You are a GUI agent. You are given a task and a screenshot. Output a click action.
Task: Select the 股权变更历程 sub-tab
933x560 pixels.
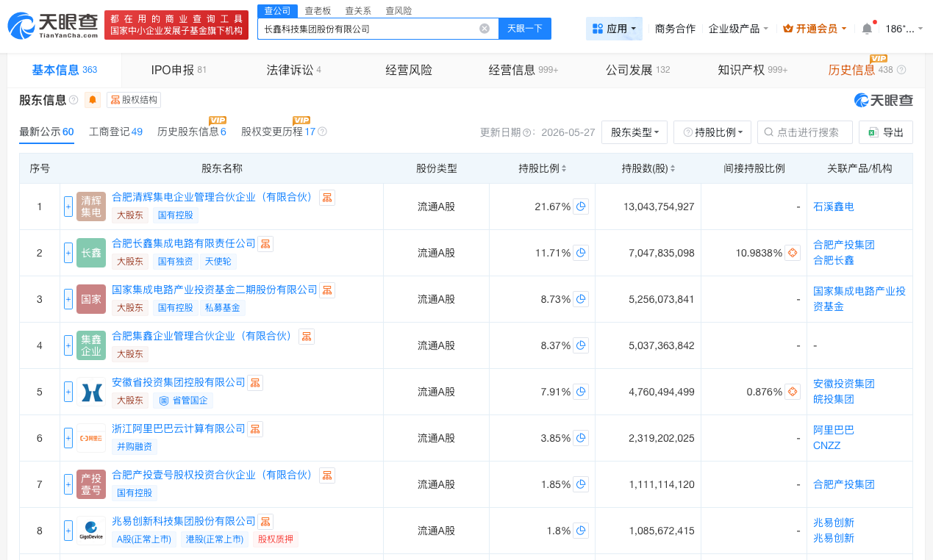point(278,132)
